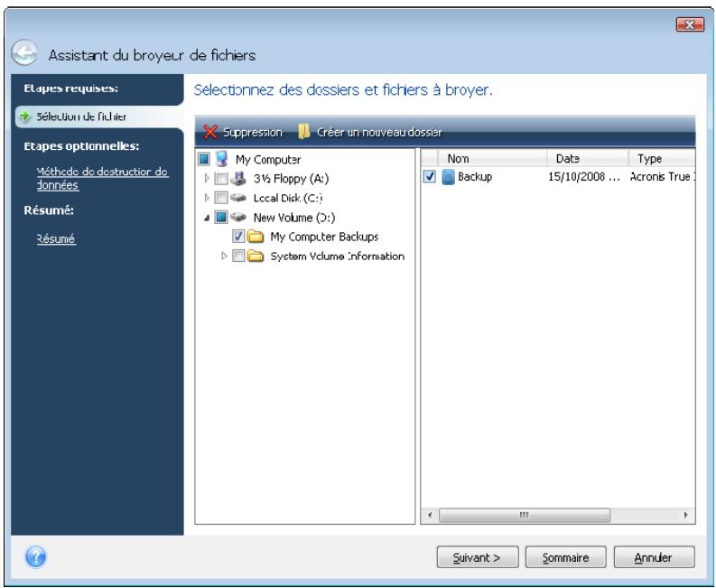Select the Sélection de fichier step
Image resolution: width=716 pixels, height=588 pixels.
coord(99,117)
